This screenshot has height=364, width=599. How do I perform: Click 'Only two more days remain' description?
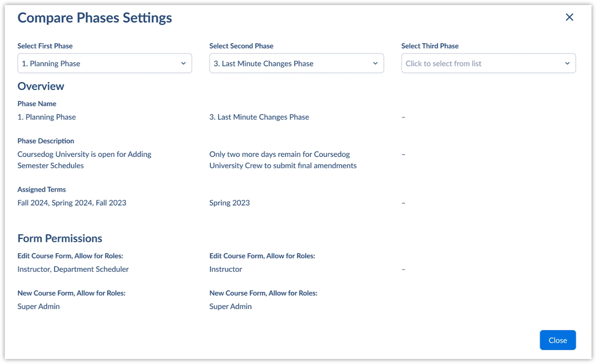[x=283, y=160]
